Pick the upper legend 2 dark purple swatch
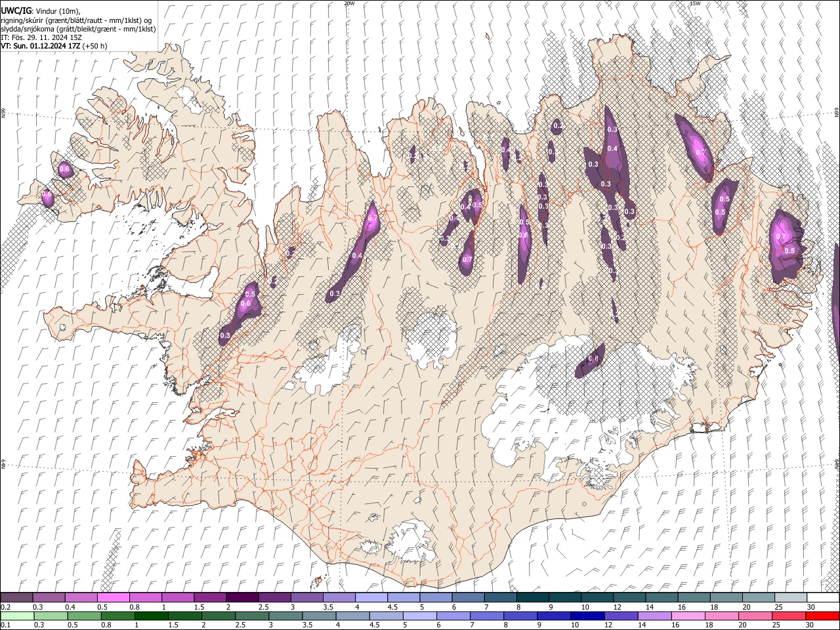The width and height of the screenshot is (840, 630). tap(242, 598)
